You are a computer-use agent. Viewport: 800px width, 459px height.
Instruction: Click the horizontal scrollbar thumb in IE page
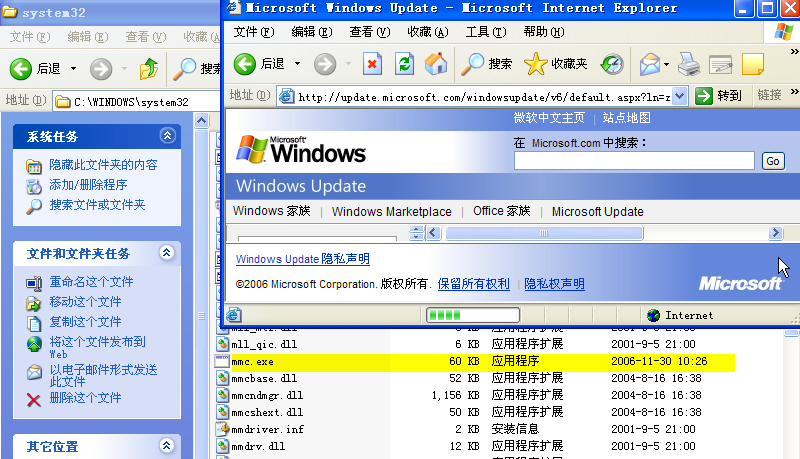point(544,233)
